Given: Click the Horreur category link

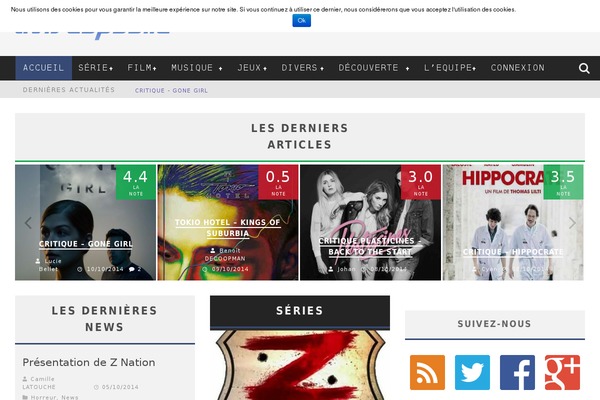Looking at the screenshot, I should pos(44,397).
